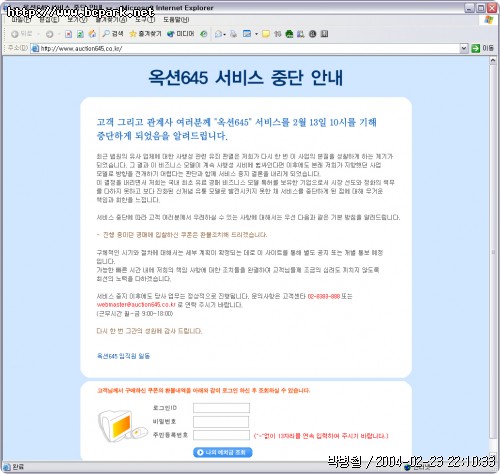Click the last toolbar icon on the right
The height and width of the screenshot is (474, 500).
[324, 34]
